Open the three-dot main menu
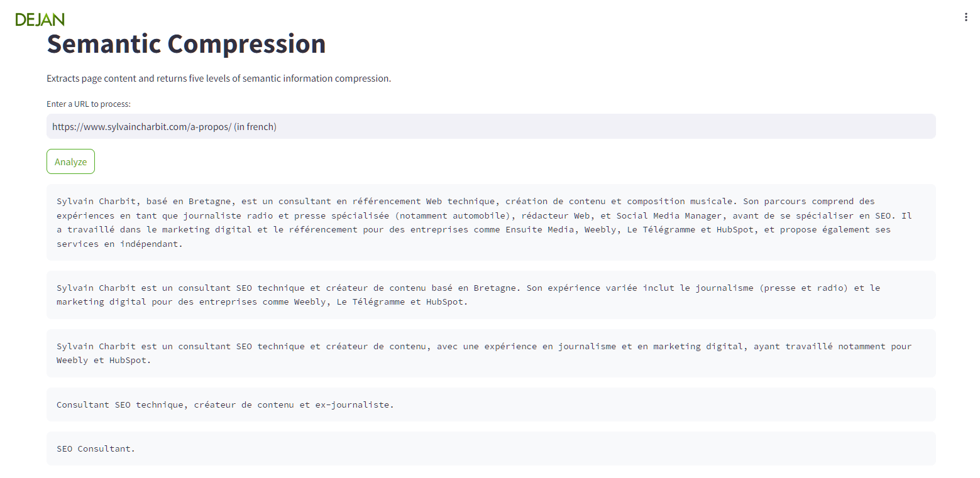The image size is (980, 478). pos(966,18)
